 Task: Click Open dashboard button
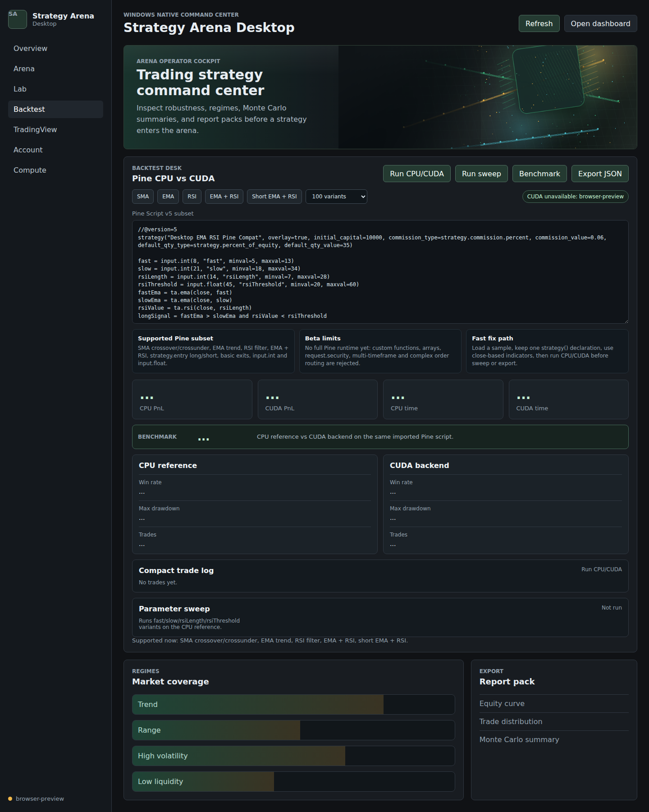pos(600,23)
